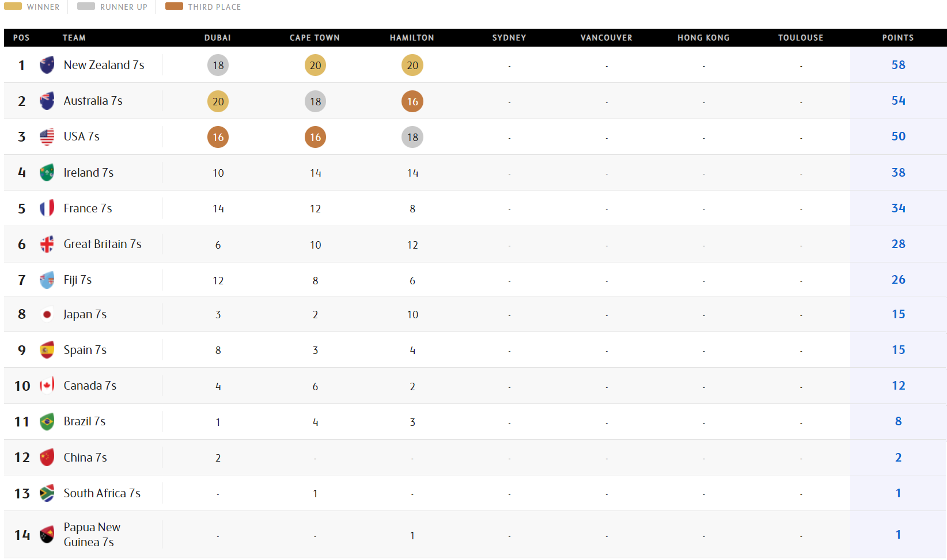
Task: Click New Zealand's gold 20 Hamilton medal badge
Action: (x=412, y=65)
